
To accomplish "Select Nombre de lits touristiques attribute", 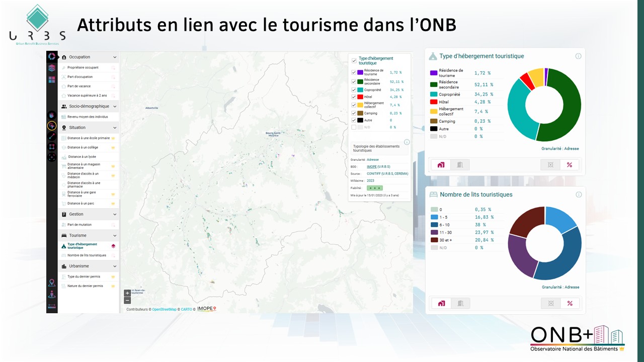I will [x=87, y=255].
